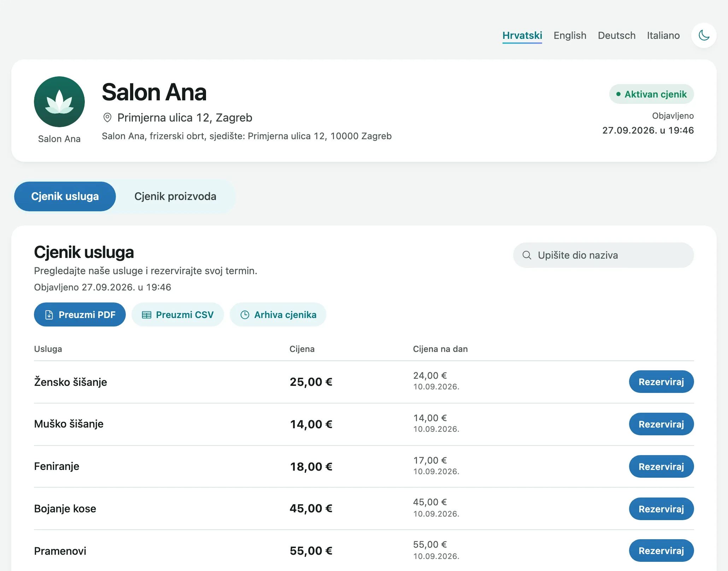Click the location pin icon beside the address
The image size is (728, 571).
click(107, 118)
